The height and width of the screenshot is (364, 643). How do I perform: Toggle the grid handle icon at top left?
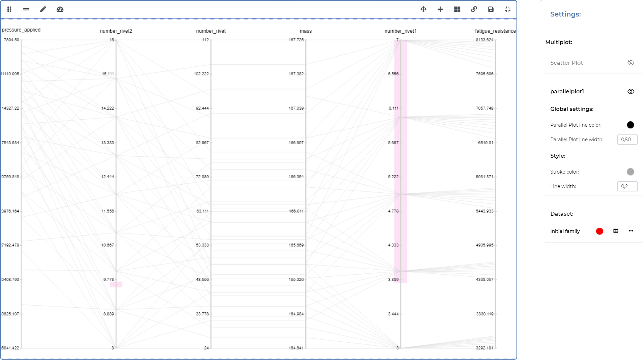[x=9, y=9]
